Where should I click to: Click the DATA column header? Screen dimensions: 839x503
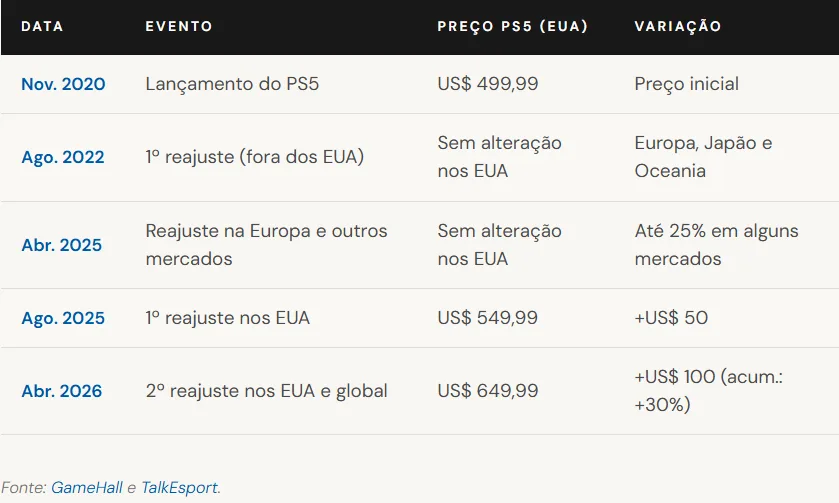[42, 26]
